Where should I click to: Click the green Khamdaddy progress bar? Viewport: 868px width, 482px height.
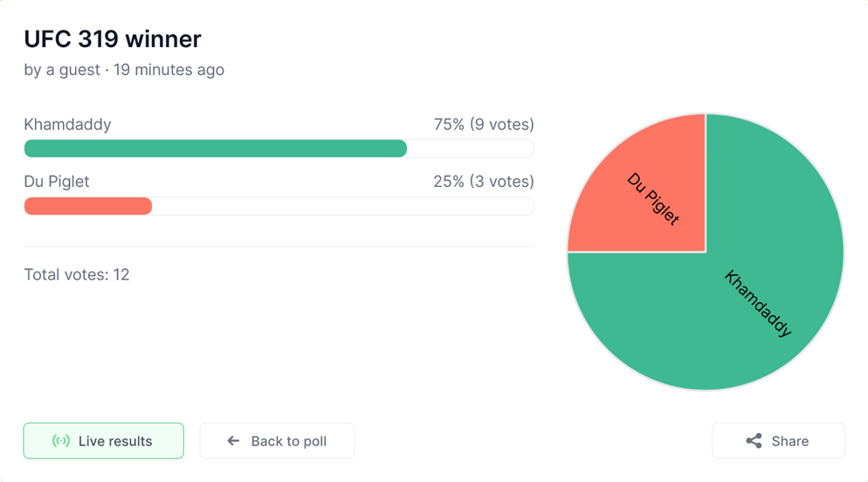coord(215,148)
